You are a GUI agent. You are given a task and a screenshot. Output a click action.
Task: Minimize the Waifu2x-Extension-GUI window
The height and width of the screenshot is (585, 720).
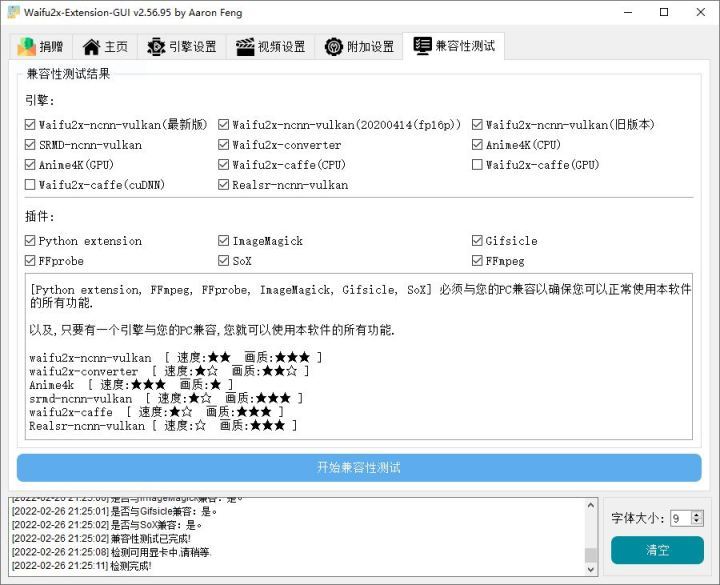point(628,12)
